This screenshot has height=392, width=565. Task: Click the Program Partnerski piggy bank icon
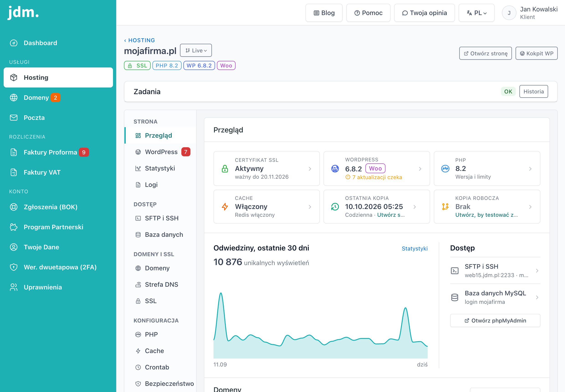[x=14, y=227]
